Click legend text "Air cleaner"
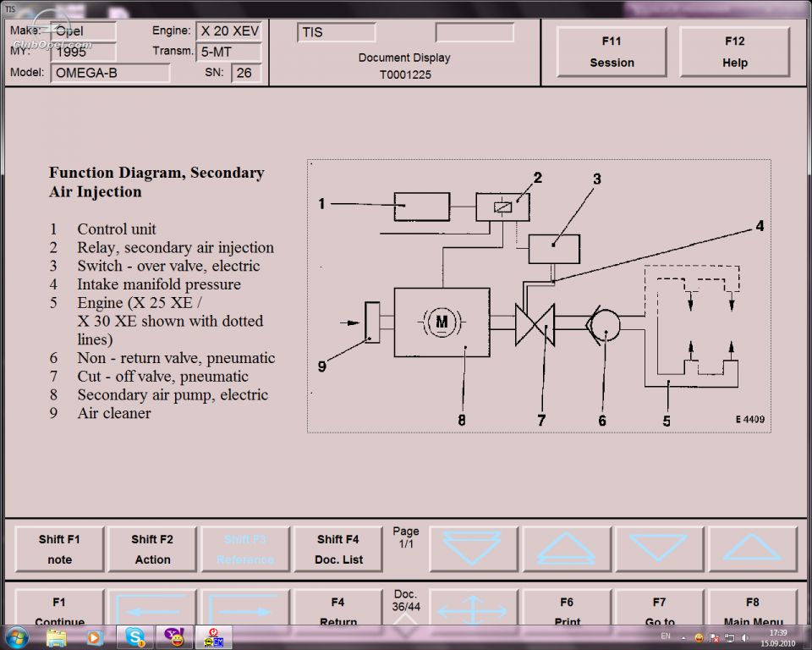 [x=114, y=413]
